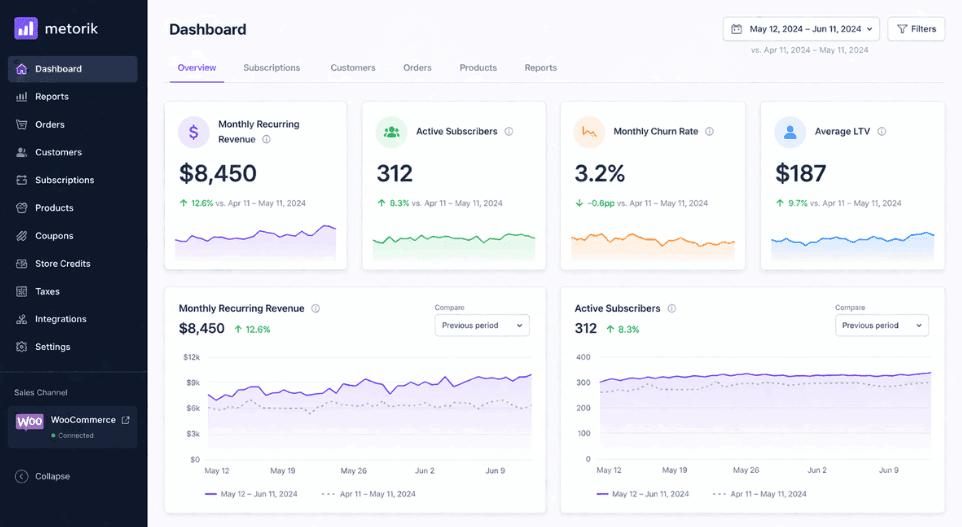
Task: Collapse the sidebar via Collapse label
Action: tap(52, 476)
